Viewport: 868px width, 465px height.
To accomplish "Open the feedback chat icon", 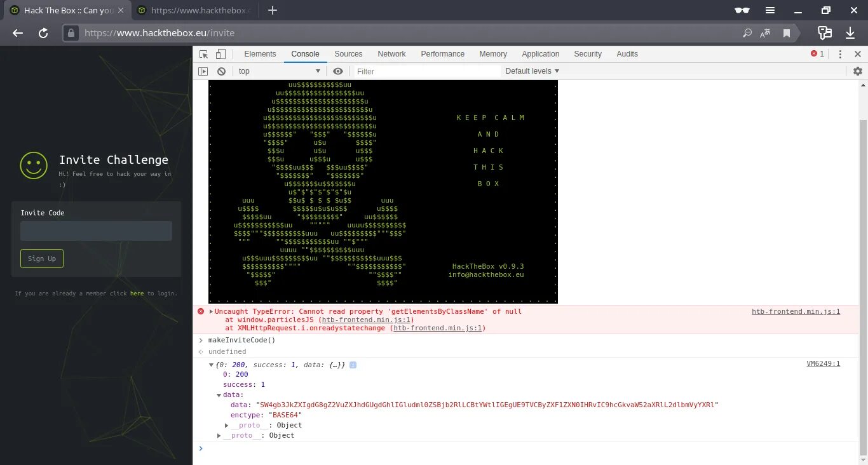I will pyautogui.click(x=824, y=33).
